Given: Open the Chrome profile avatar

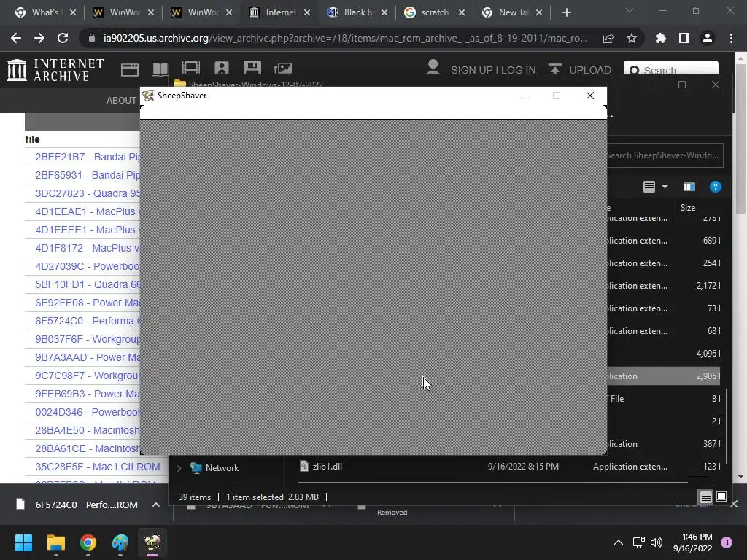Looking at the screenshot, I should coord(708,38).
